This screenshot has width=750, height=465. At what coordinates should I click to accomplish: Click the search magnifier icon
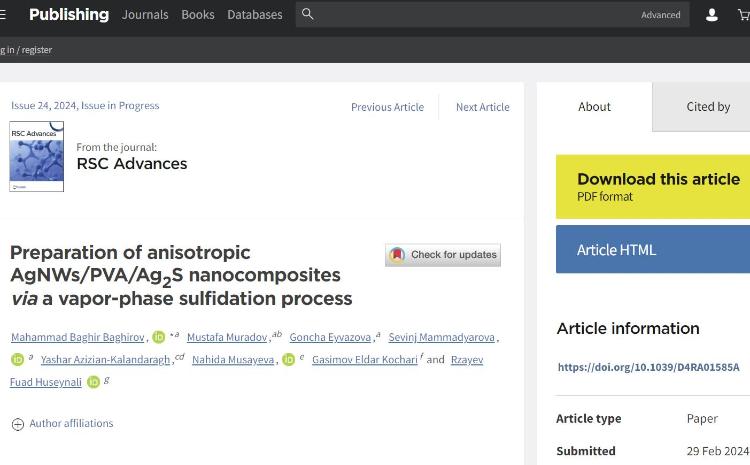(308, 14)
